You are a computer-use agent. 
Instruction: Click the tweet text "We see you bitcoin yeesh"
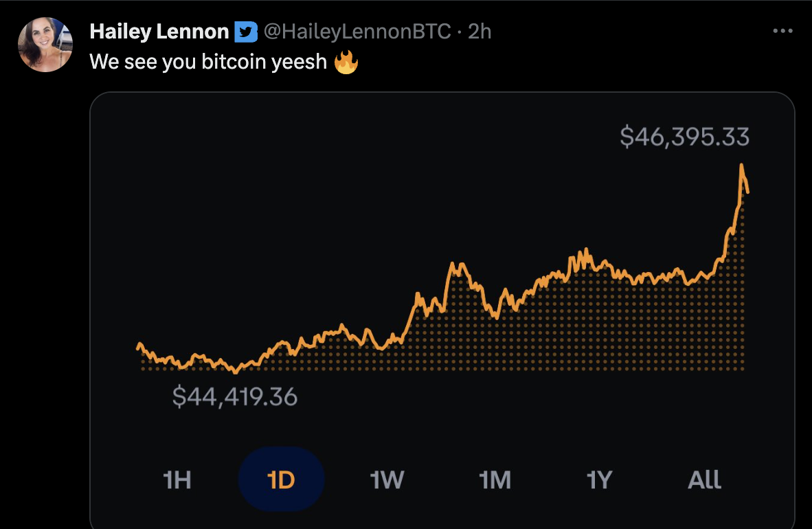[x=208, y=63]
